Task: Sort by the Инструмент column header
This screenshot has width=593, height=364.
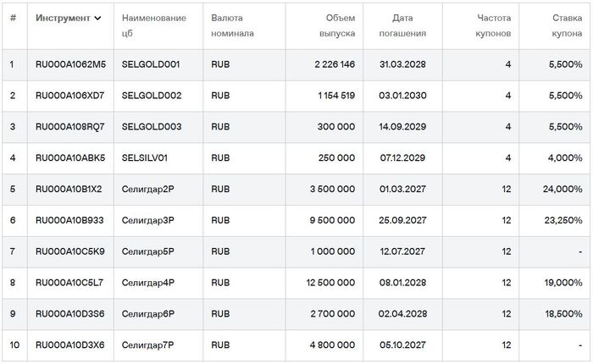Action: click(62, 18)
